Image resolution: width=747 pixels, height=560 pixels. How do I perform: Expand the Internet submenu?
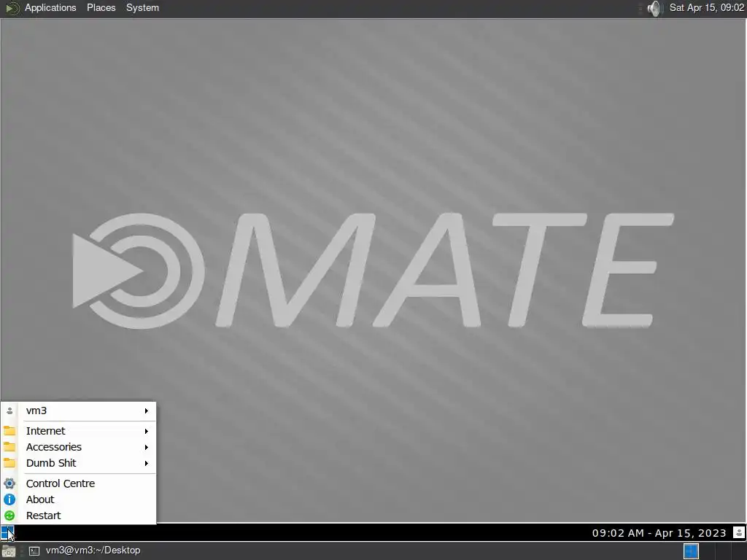pos(79,431)
